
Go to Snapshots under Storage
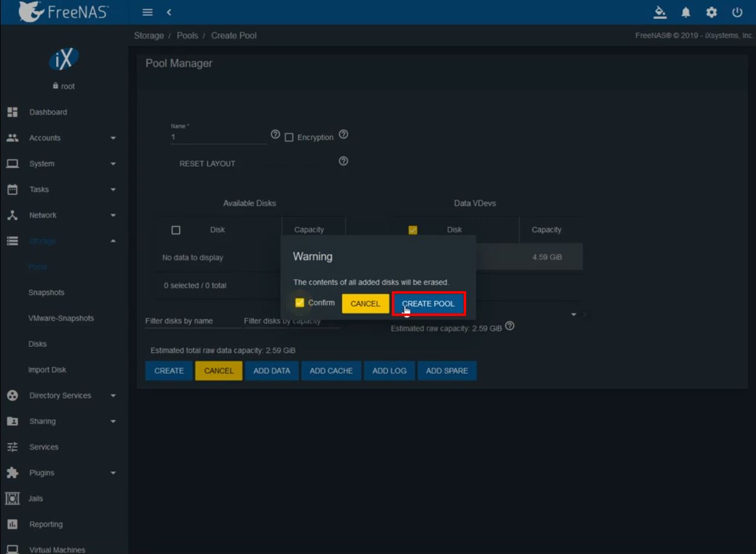click(46, 292)
